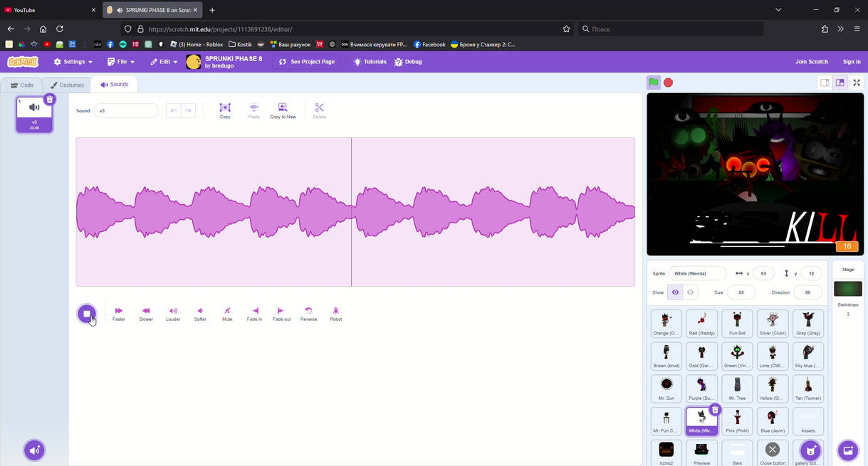Stop sound playback with the stop button
Viewport: 868px width, 466px height.
[x=87, y=314]
